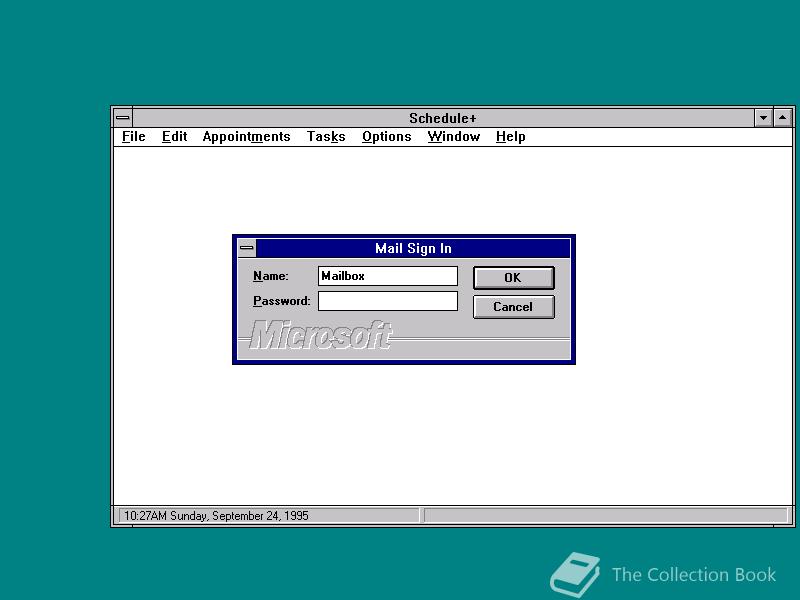800x600 pixels.
Task: Open the Edit menu
Action: click(x=174, y=137)
